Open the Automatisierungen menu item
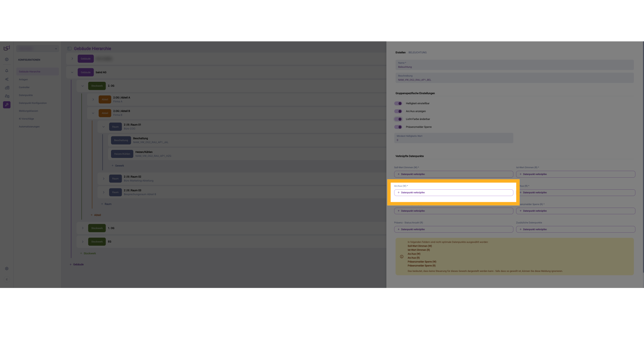 point(29,127)
